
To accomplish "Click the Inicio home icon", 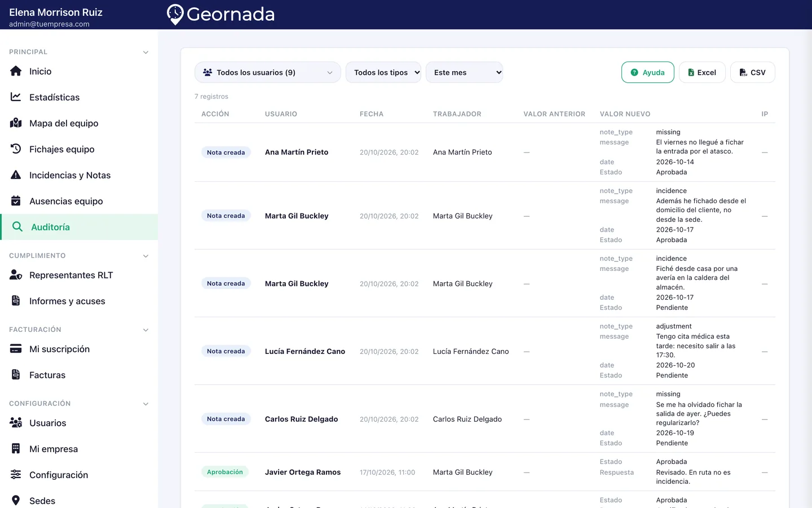I will tap(16, 71).
